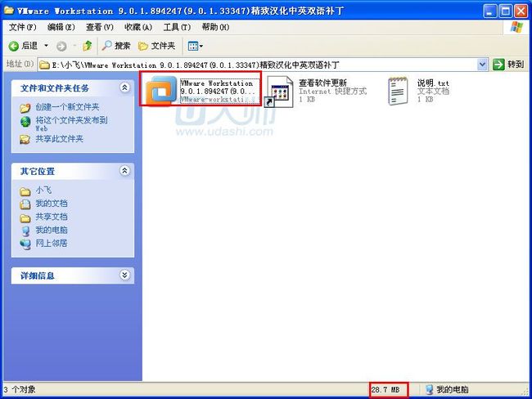
Task: Open 共享文档 link
Action: (52, 217)
